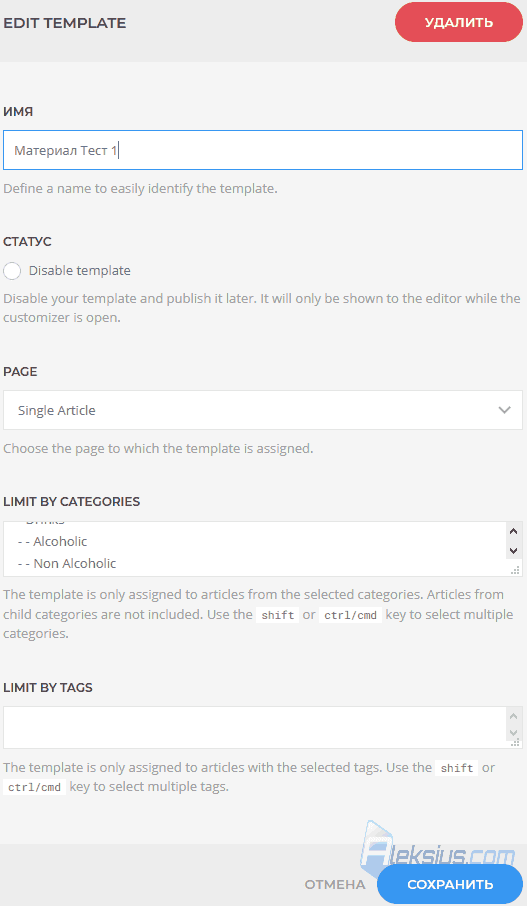Click tags list scroll down arrow

point(513,733)
